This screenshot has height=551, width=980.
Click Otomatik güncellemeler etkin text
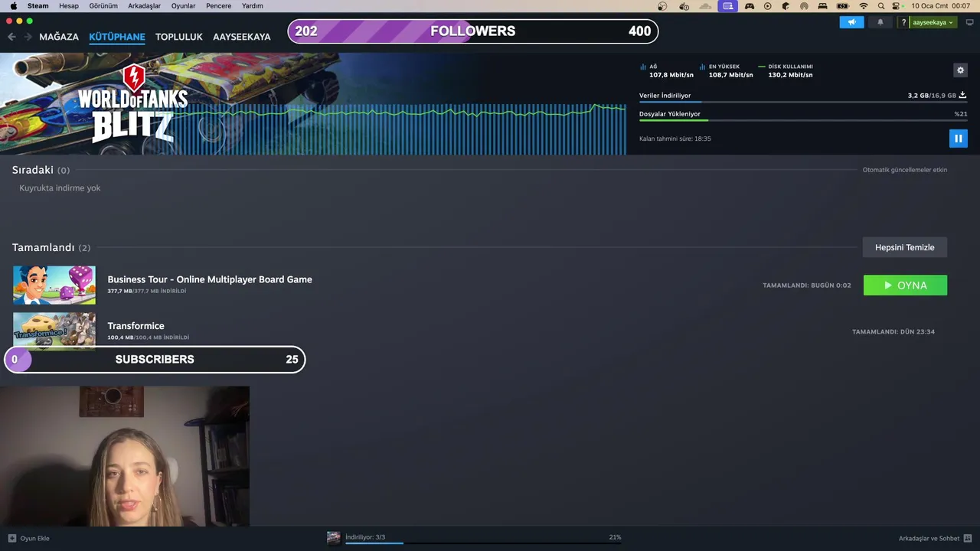(905, 170)
